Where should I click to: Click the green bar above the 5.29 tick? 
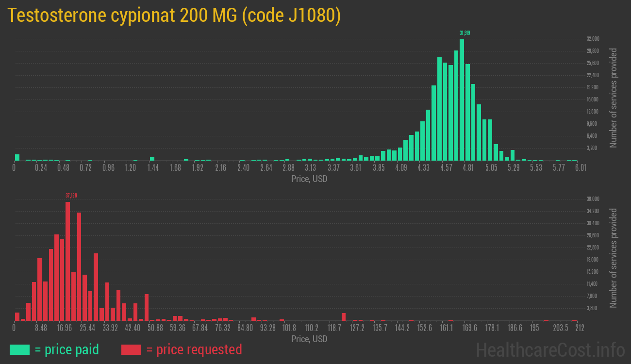pyautogui.click(x=513, y=155)
